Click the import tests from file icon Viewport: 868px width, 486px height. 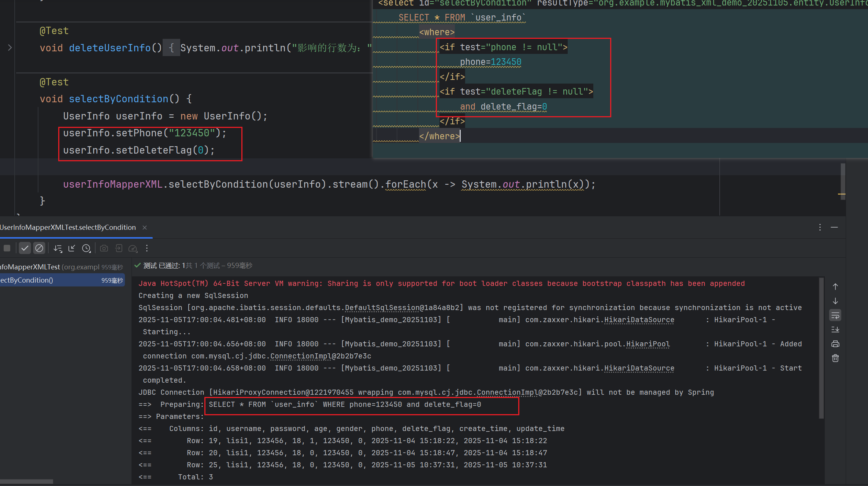[119, 248]
